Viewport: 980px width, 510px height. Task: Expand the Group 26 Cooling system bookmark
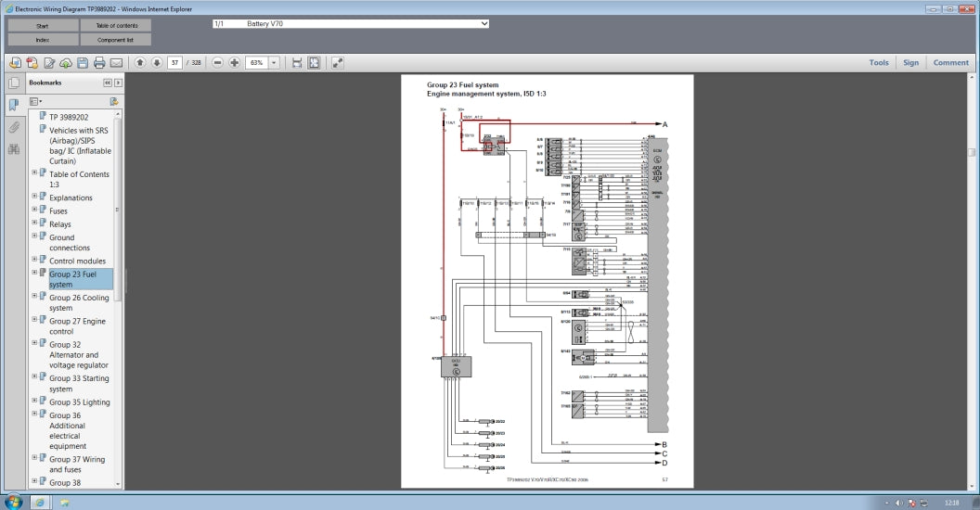[x=34, y=297]
